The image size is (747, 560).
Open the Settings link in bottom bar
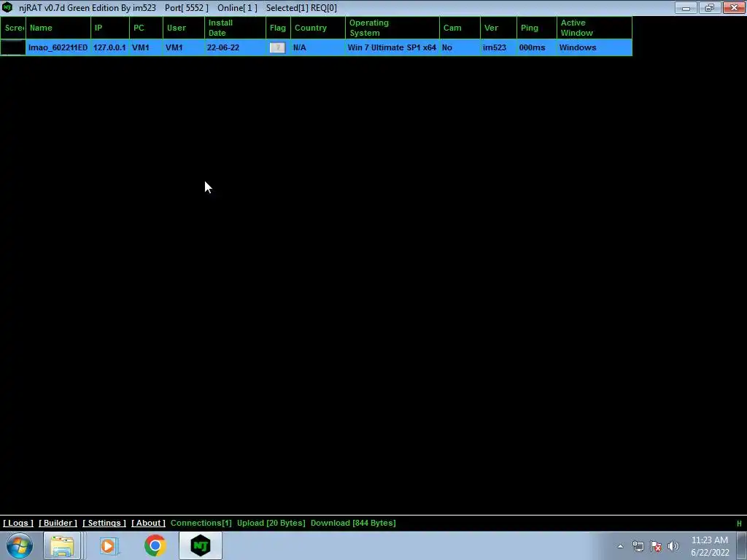coord(104,523)
